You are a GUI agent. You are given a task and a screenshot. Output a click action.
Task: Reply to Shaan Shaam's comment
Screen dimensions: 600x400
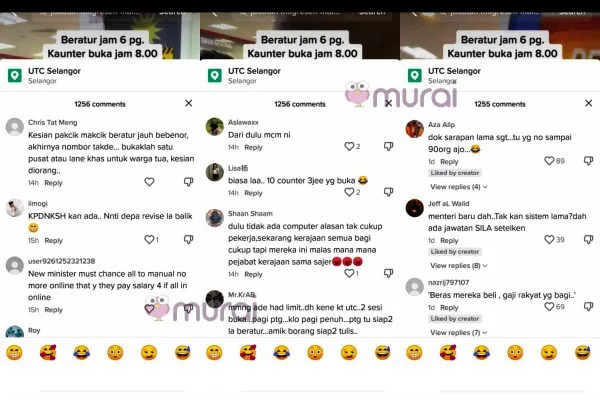coord(253,274)
